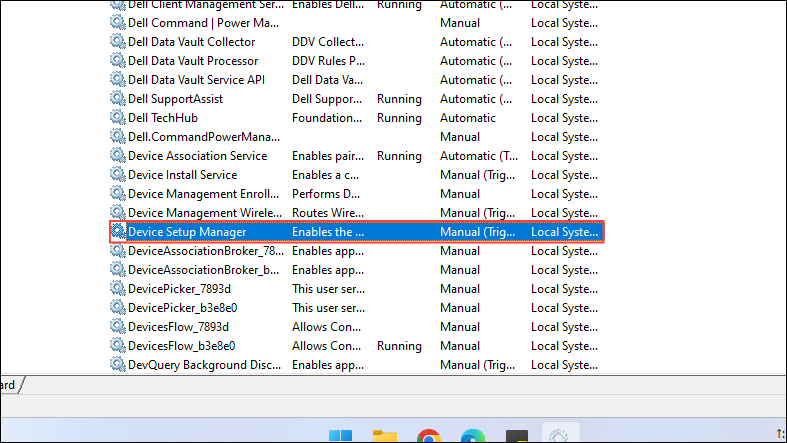Click 'Allows Con...' in DevicesFlow_b3e8e0 row
The height and width of the screenshot is (443, 787).
326,346
